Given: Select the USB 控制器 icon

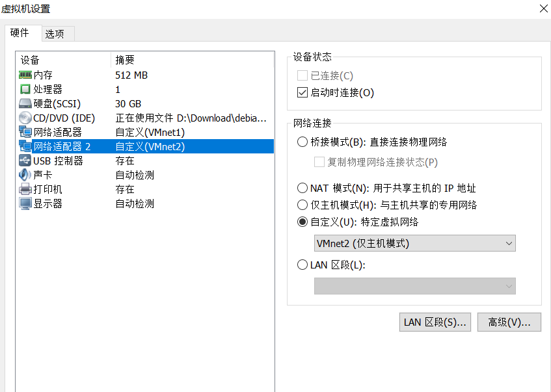Looking at the screenshot, I should pyautogui.click(x=25, y=161).
